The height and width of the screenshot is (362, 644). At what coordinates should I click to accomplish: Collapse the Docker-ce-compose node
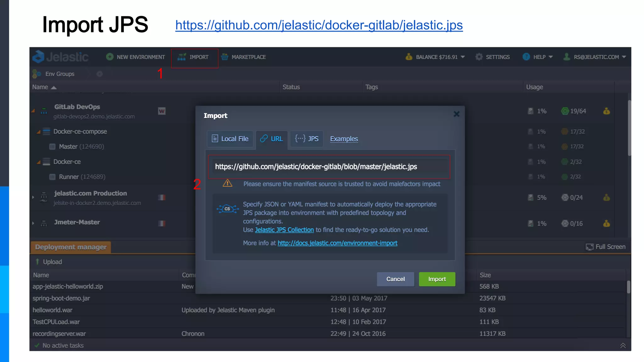coord(38,132)
